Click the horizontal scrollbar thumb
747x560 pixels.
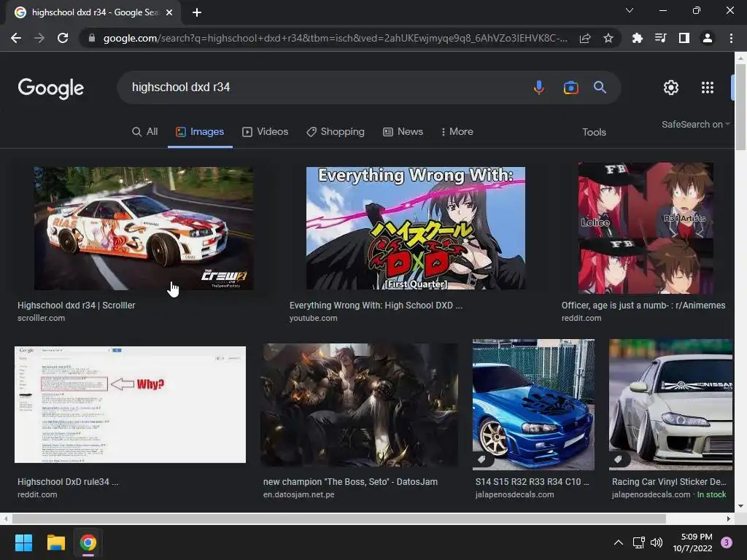[338, 518]
